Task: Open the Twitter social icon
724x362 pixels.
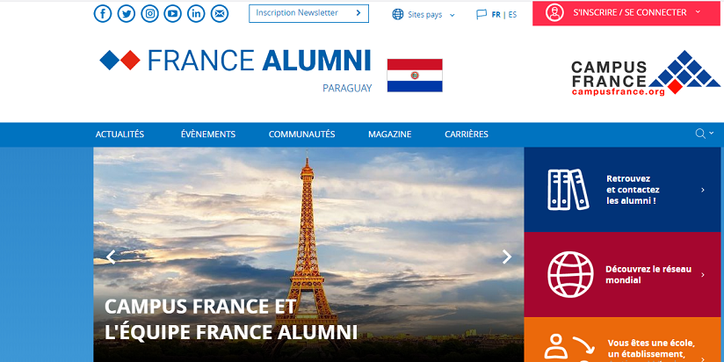Action: coord(126,14)
